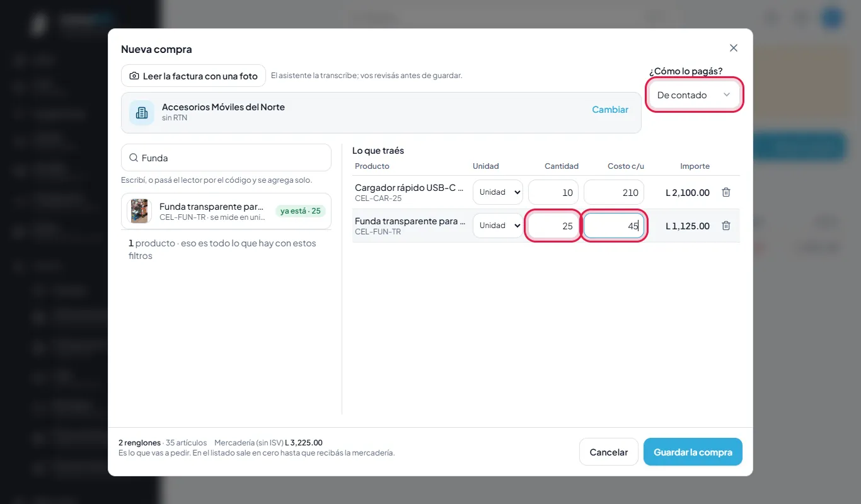This screenshot has height=504, width=861.
Task: Delete the Funda transparente row
Action: [726, 226]
